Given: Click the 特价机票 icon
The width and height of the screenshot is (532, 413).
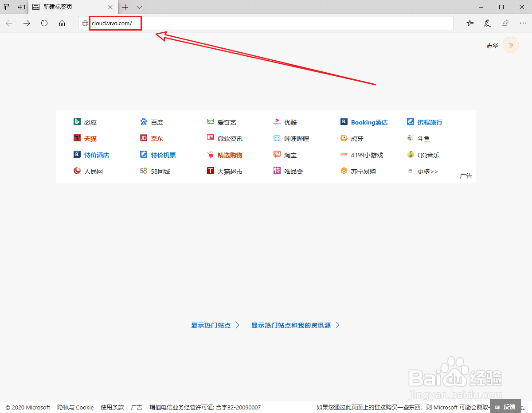Looking at the screenshot, I should tap(143, 155).
